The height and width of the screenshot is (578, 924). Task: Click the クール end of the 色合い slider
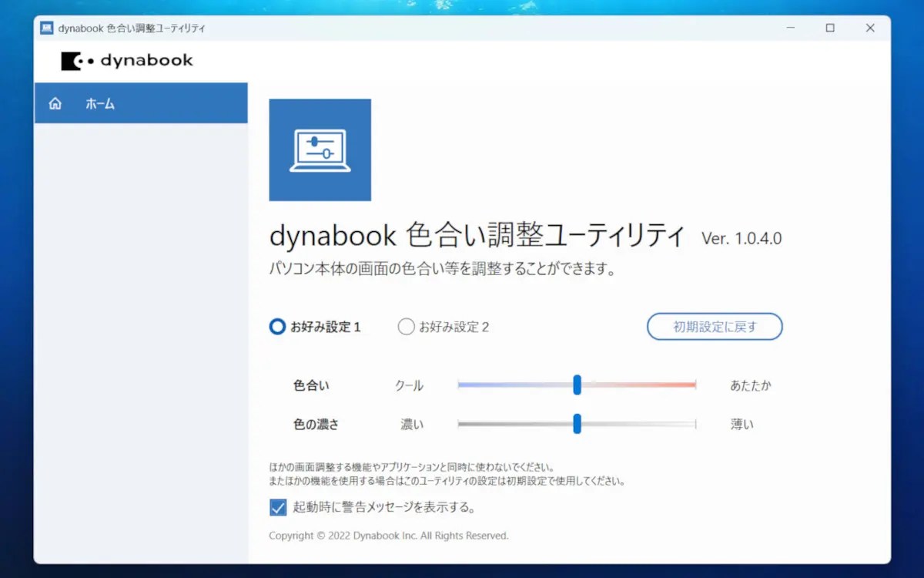(462, 385)
